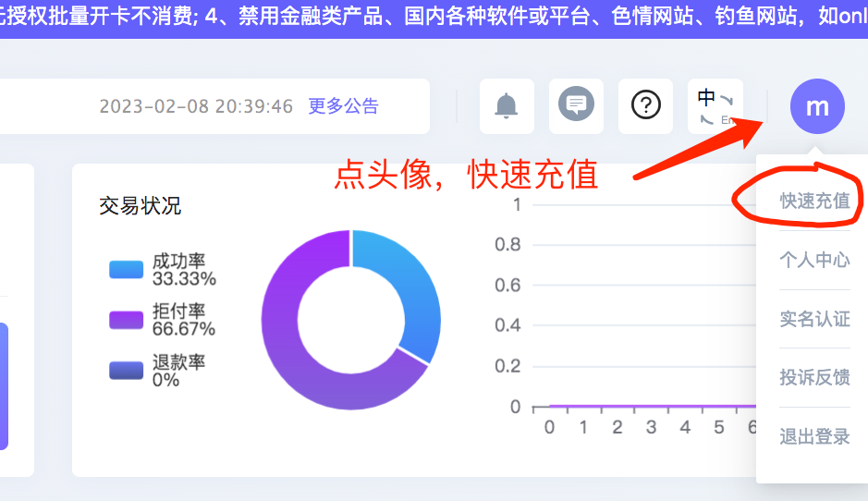Viewport: 868px width, 501px height.
Task: Click the 0.6 label on chart axis
Action: [507, 285]
